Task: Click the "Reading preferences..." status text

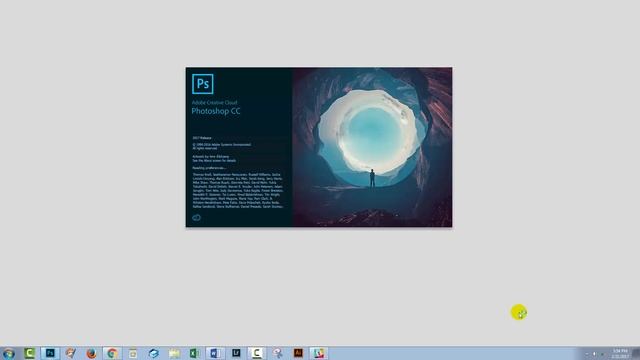Action: [209, 168]
